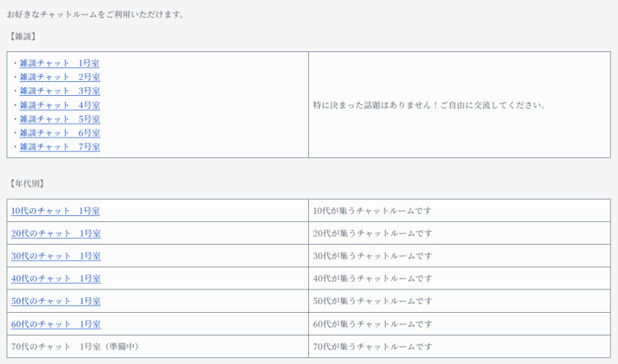This screenshot has width=618, height=364.
Task: Click the 40代のチャット 1号室 link
Action: (x=56, y=278)
